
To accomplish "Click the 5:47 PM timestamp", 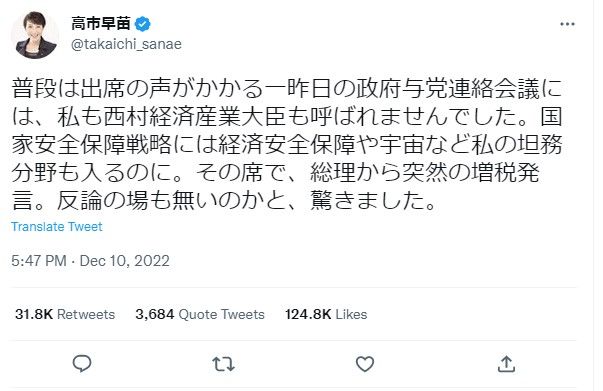I will [x=39, y=261].
